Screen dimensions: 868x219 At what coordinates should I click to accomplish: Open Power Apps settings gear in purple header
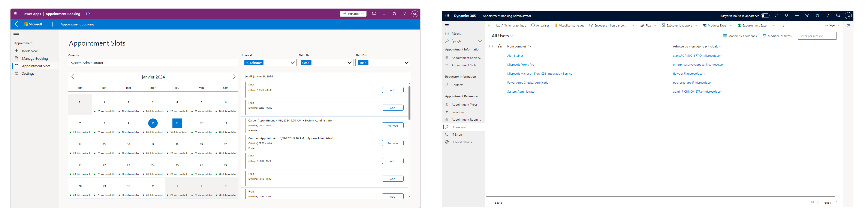pos(394,14)
